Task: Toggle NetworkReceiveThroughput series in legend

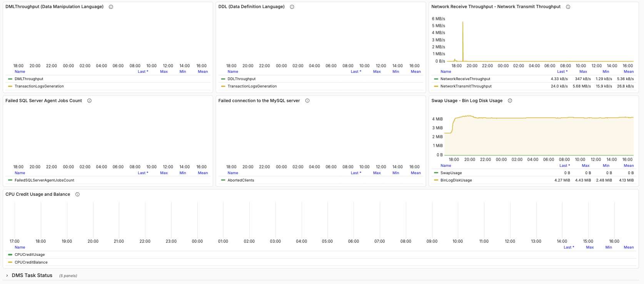Action: (465, 79)
